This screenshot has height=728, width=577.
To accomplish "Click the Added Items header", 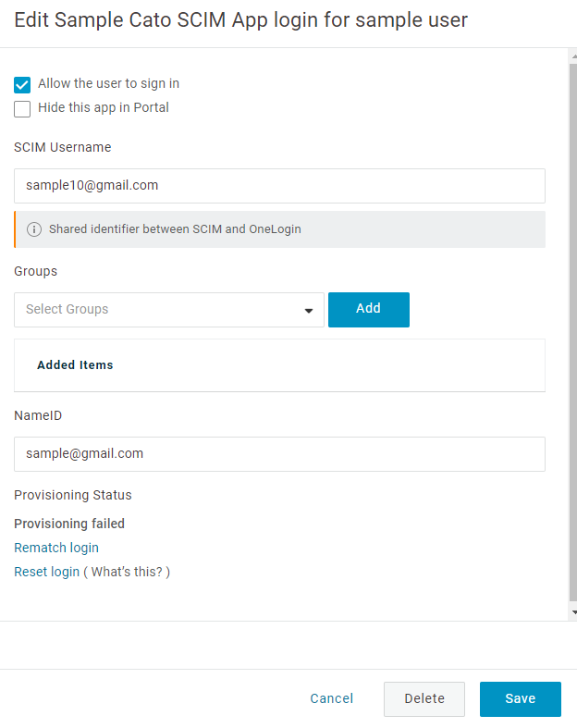I will 75,365.
